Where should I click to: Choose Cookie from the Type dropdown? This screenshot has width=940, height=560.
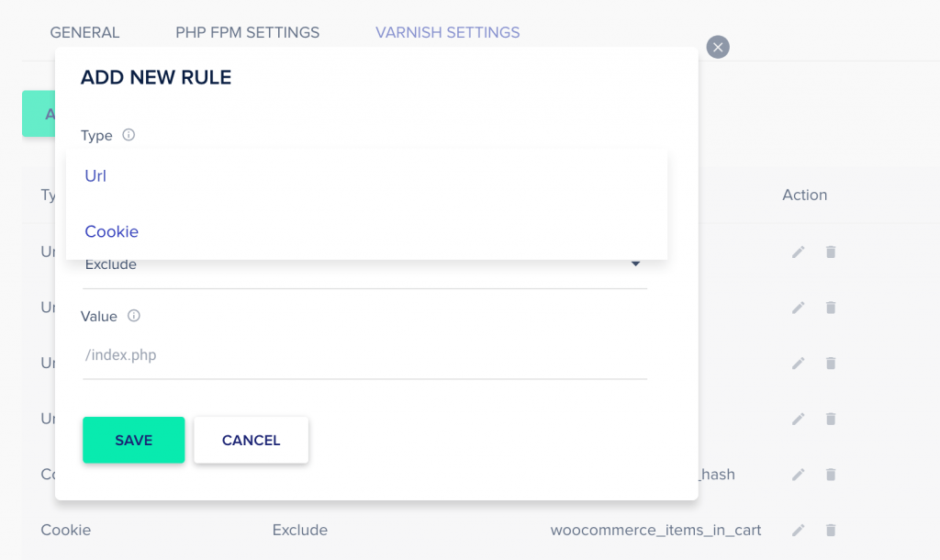pos(111,231)
